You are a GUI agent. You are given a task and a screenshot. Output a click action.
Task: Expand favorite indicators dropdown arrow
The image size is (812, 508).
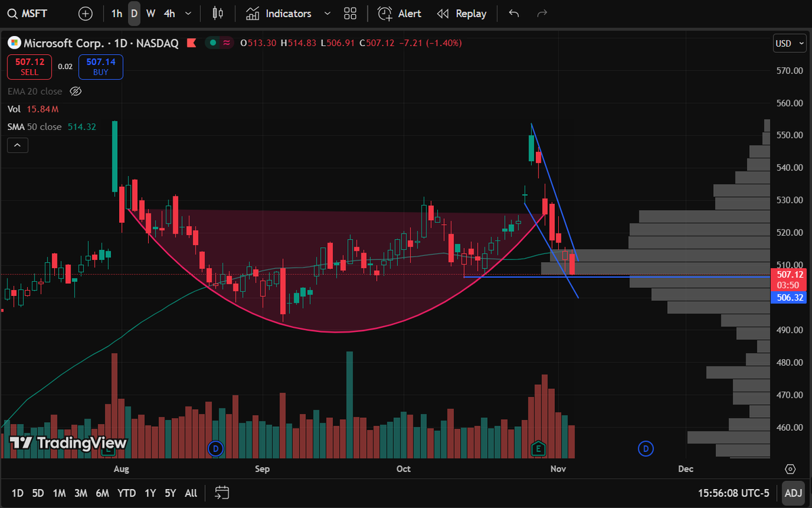(328, 14)
